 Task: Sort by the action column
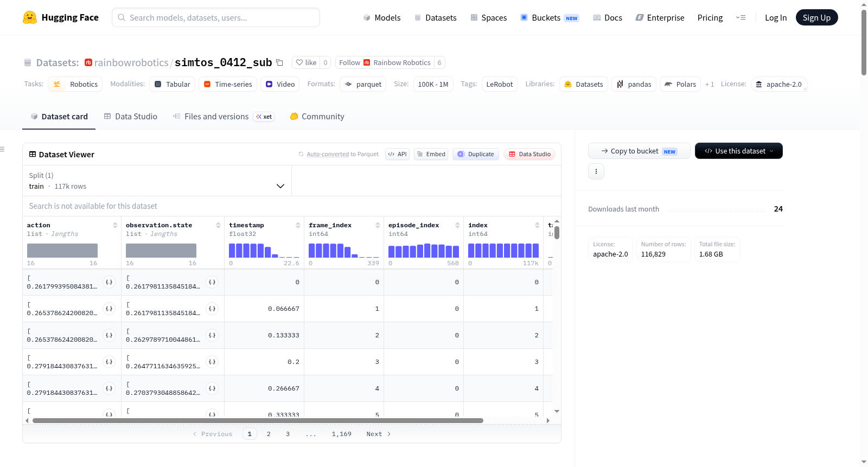click(115, 225)
